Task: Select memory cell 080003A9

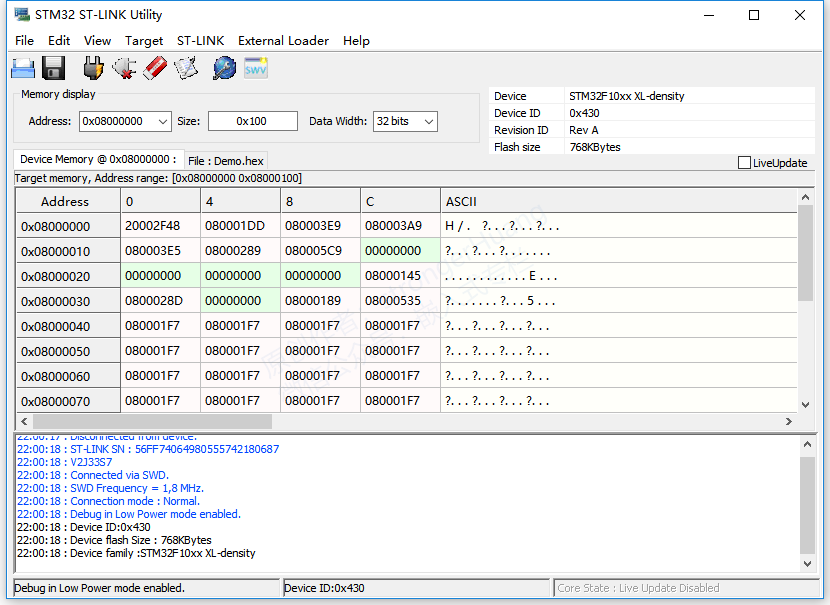Action: click(400, 226)
